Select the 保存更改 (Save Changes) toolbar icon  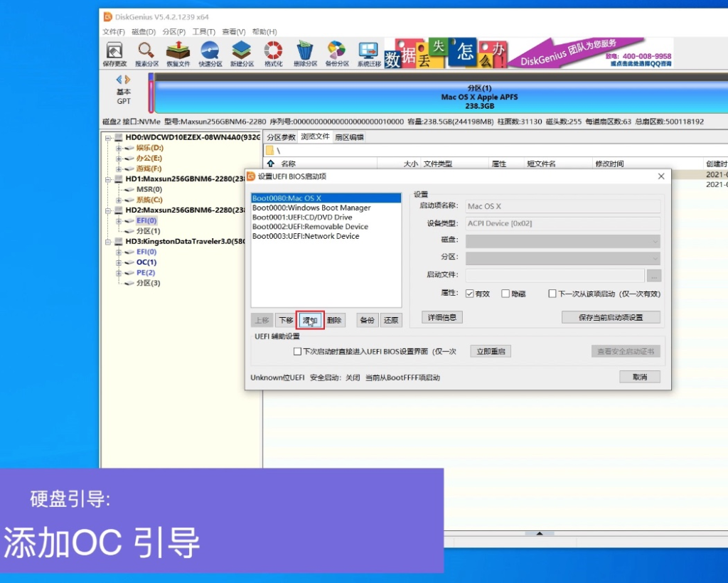pos(114,53)
